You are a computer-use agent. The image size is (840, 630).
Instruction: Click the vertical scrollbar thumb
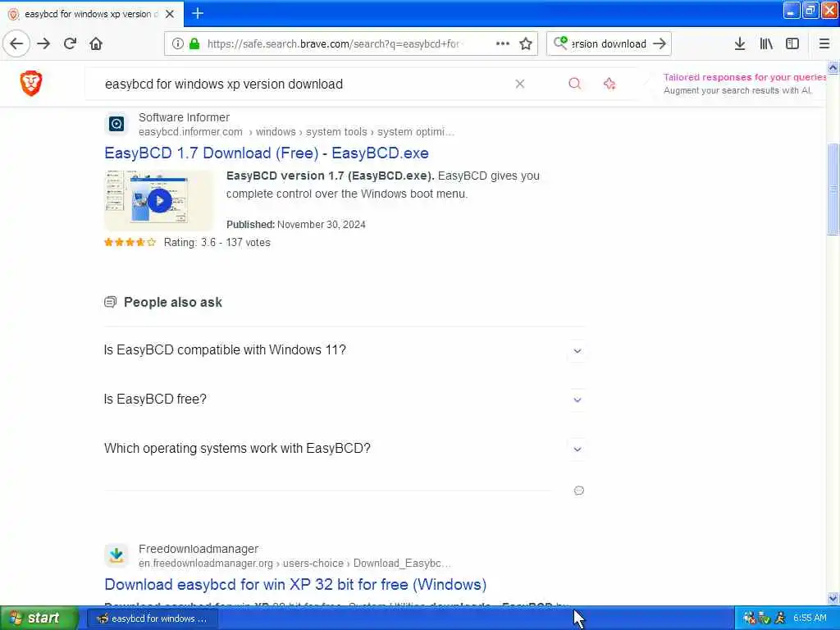tap(833, 189)
